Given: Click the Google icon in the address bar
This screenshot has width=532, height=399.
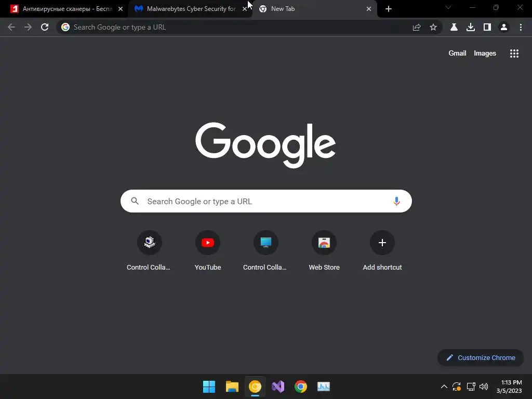Looking at the screenshot, I should [65, 27].
